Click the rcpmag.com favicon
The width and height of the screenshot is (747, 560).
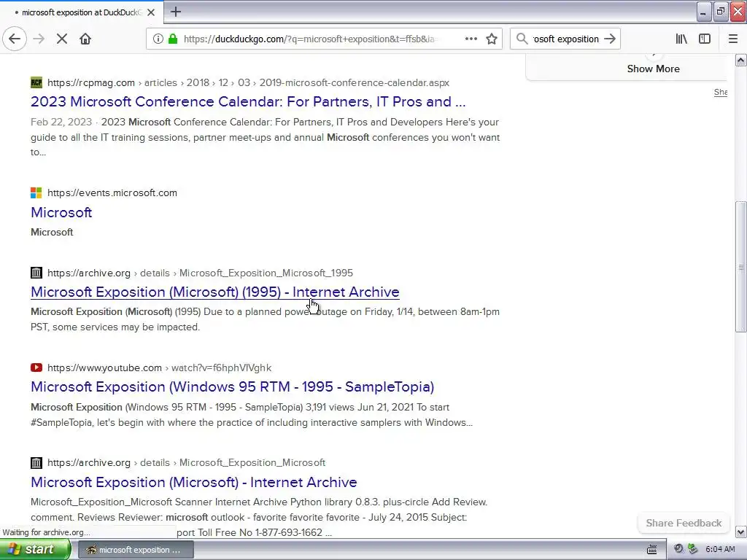pos(36,82)
